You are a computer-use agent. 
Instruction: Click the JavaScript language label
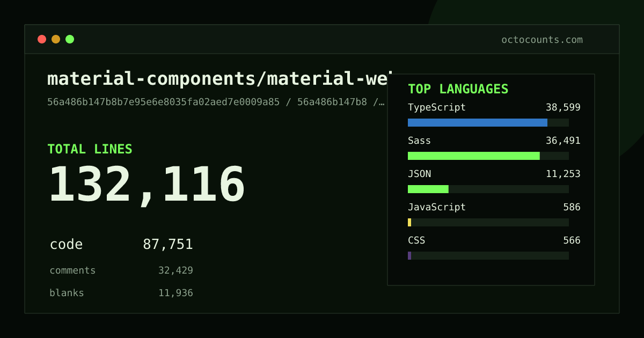pyautogui.click(x=437, y=207)
